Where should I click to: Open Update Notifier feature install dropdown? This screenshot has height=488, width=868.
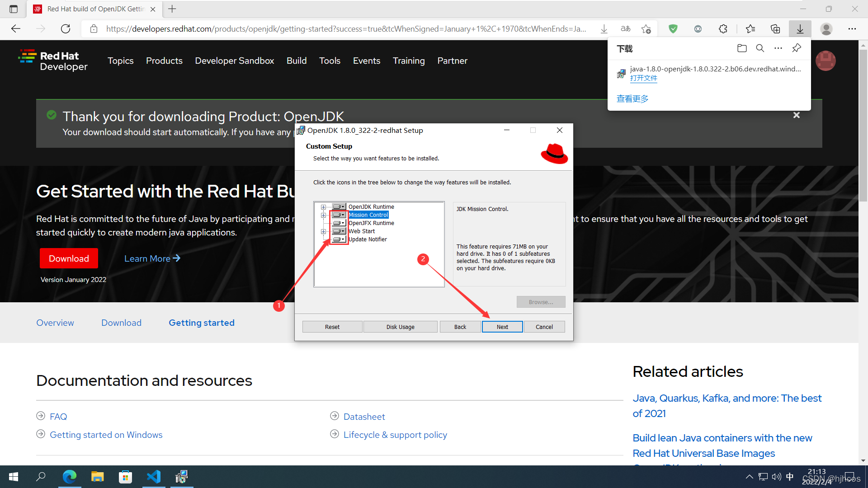339,239
